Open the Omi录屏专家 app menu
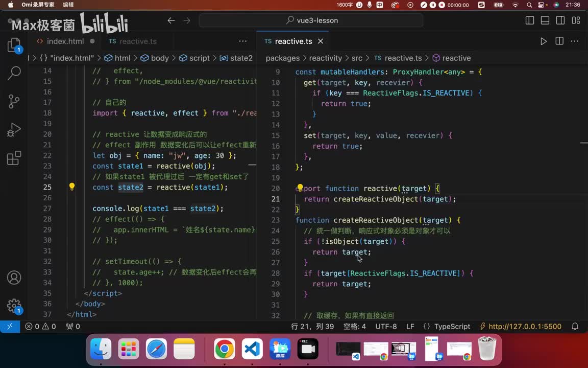Image resolution: width=588 pixels, height=368 pixels. pyautogui.click(x=38, y=5)
